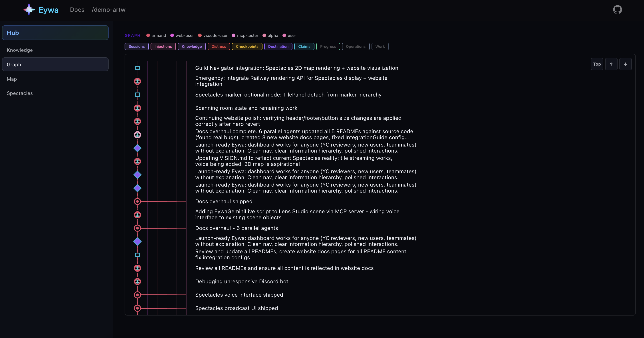Screen dimensions: 644x338
Task: Click the agent node for Scanning room state
Action: point(137,108)
